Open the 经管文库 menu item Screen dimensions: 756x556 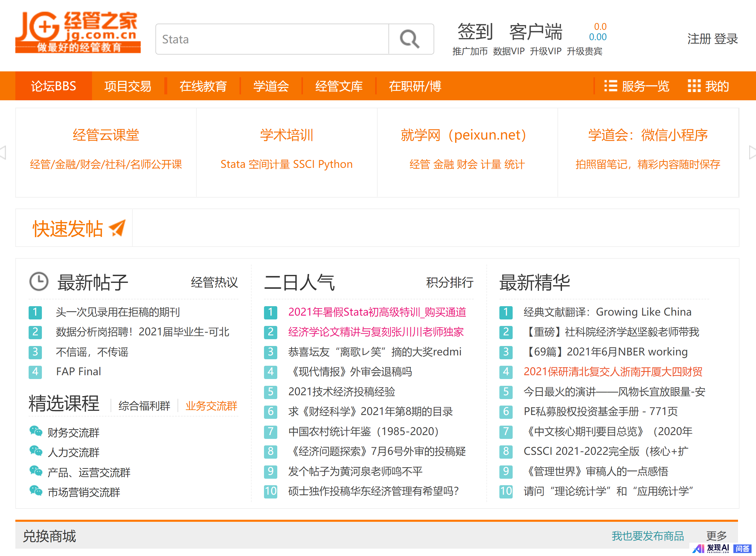339,86
